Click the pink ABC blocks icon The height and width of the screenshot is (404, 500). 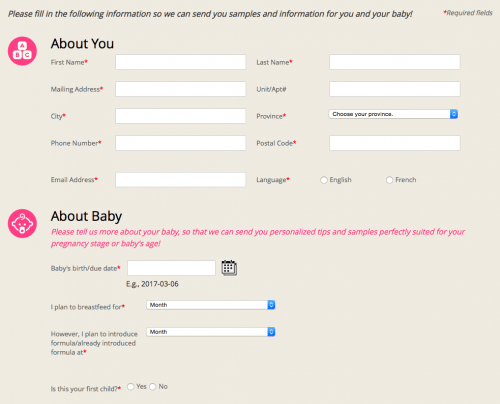click(x=22, y=51)
